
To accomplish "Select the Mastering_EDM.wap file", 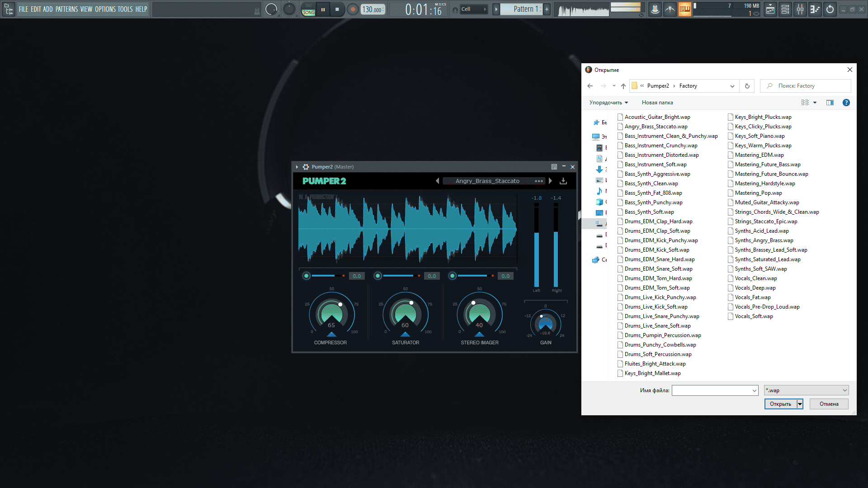I will 759,155.
